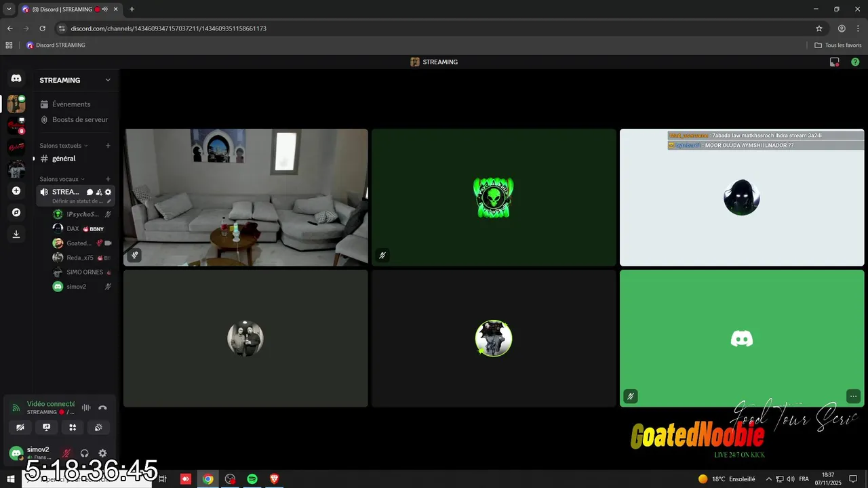Open pop-out icon in Discord header

click(835, 62)
